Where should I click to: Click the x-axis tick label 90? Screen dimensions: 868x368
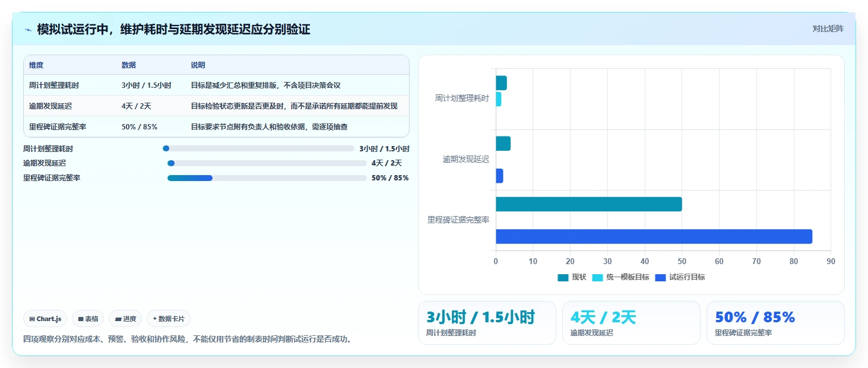click(831, 261)
